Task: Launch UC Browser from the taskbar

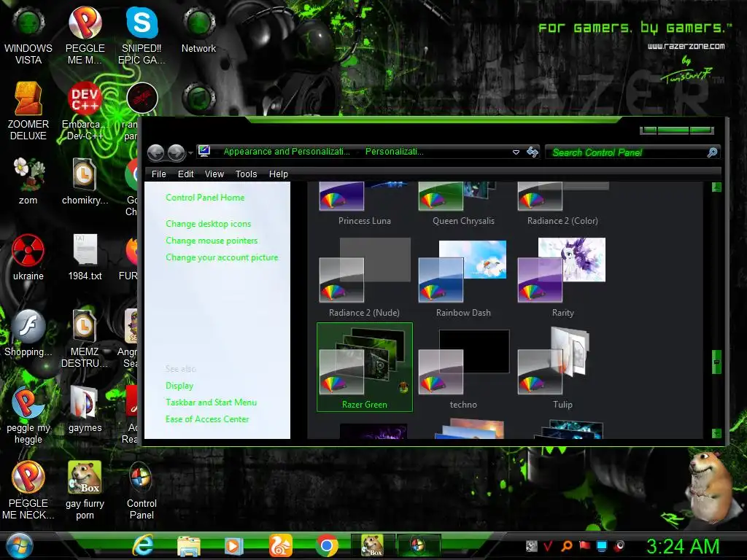Action: tap(280, 545)
